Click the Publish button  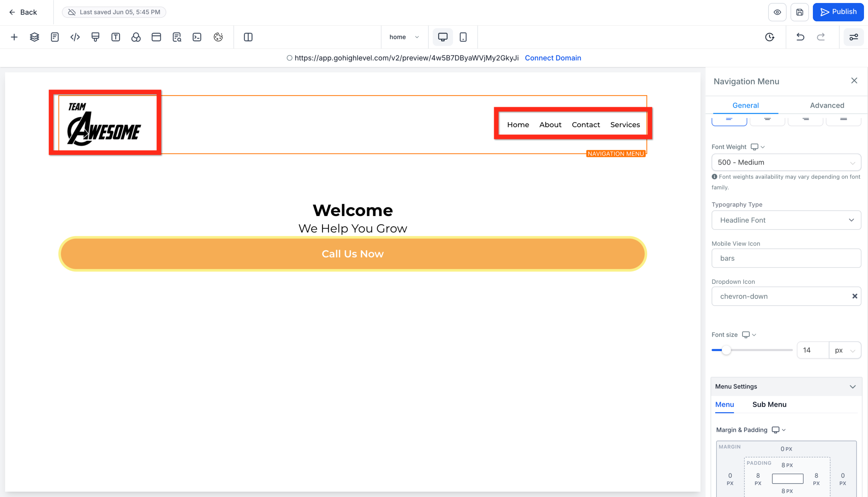[838, 12]
